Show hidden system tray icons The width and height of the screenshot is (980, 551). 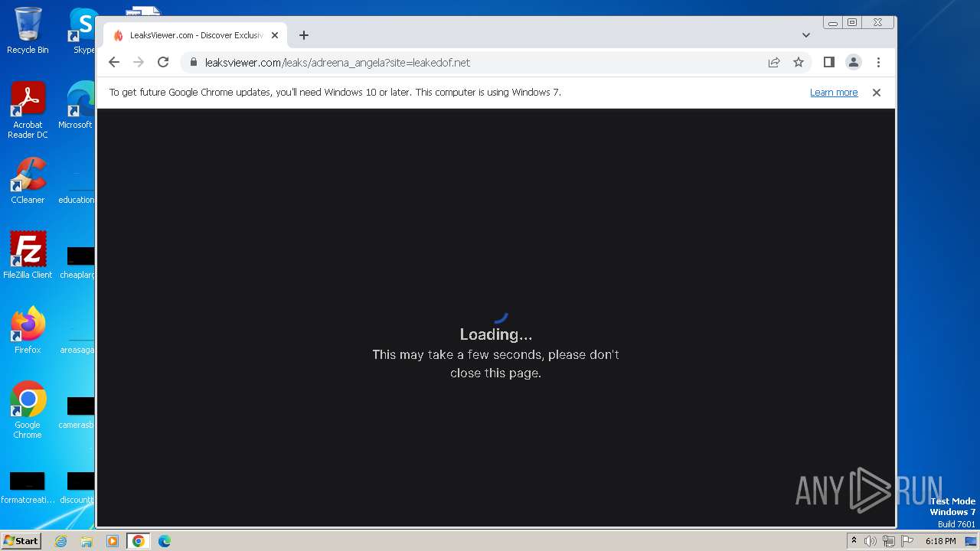(x=854, y=541)
